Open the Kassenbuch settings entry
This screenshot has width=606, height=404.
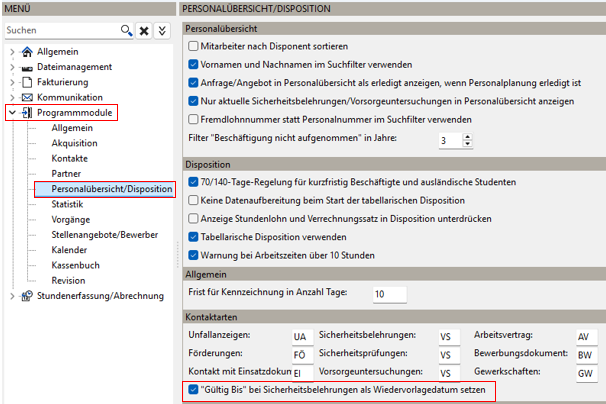pyautogui.click(x=76, y=265)
